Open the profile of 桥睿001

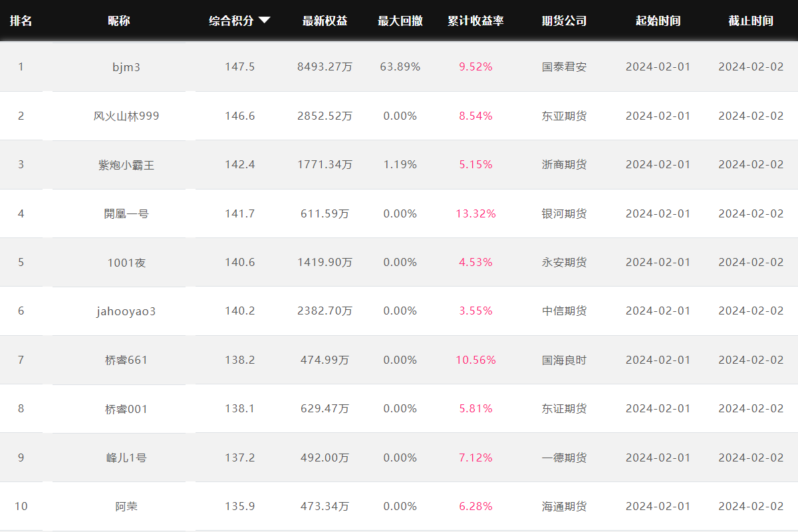pyautogui.click(x=126, y=409)
